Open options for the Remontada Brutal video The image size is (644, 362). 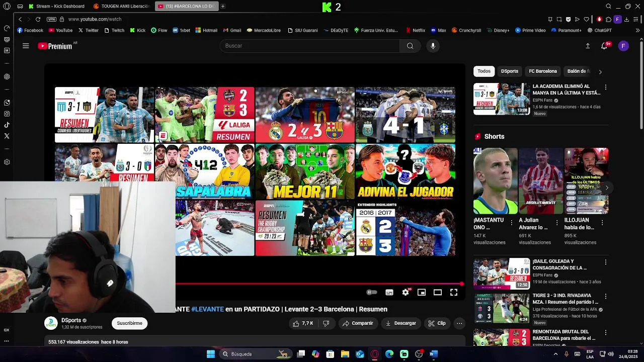(x=605, y=332)
